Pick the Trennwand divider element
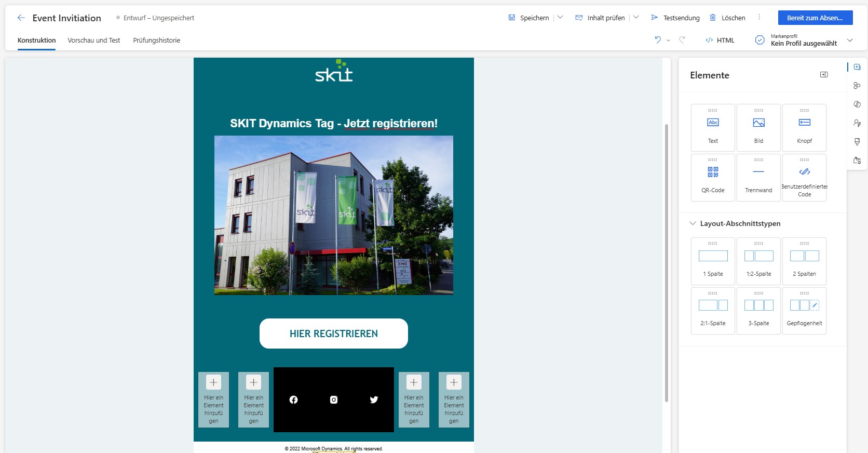Image resolution: width=868 pixels, height=453 pixels. (x=758, y=177)
